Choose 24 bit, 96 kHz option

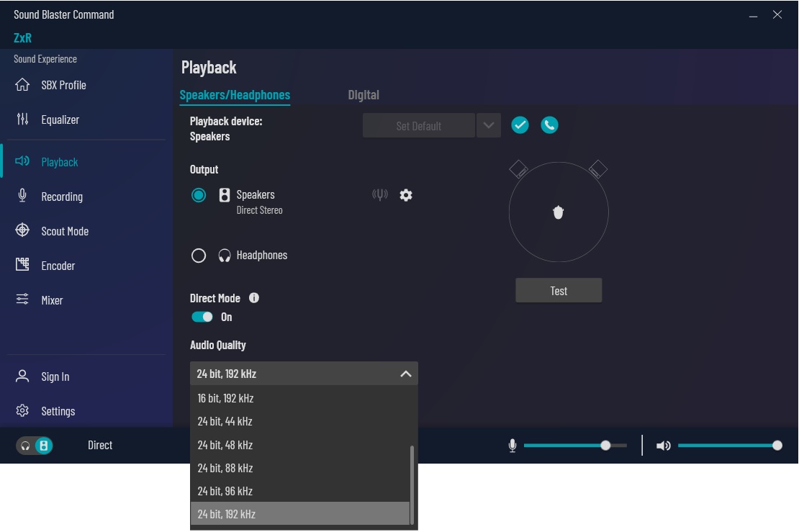pos(225,491)
